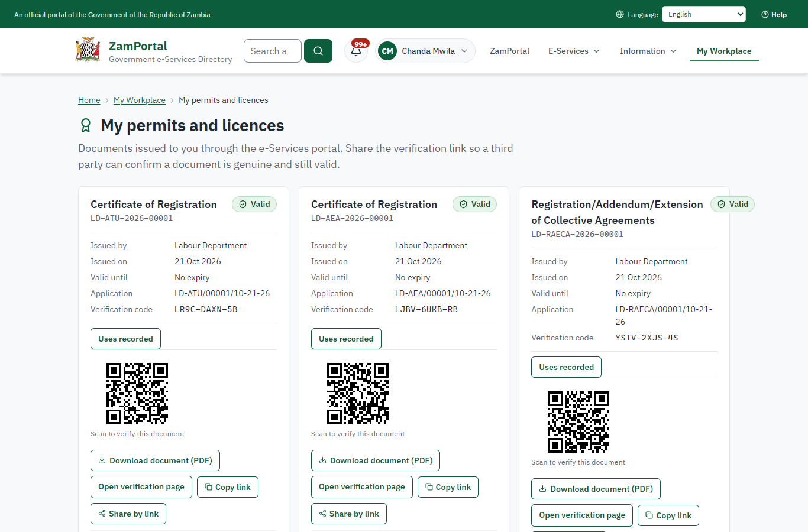Share LD-ATU-2026-00001 by link
This screenshot has height=532, width=808.
click(x=128, y=514)
